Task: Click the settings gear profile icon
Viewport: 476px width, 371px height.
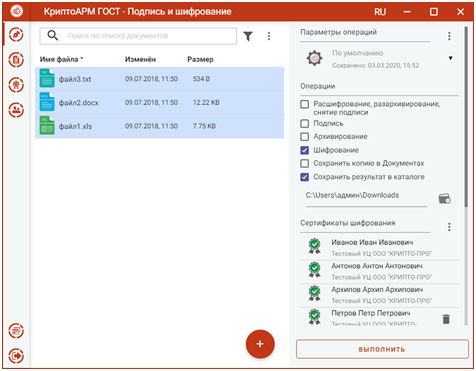Action: point(314,58)
